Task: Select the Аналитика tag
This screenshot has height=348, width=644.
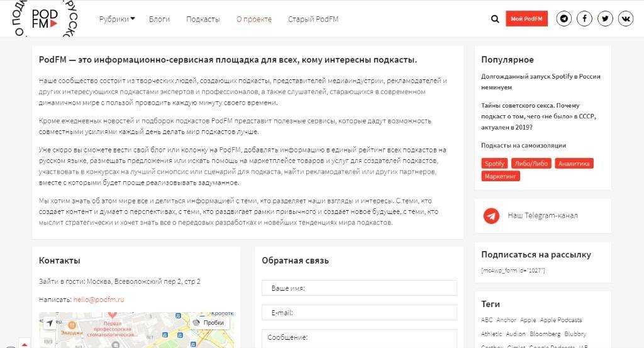Action: [x=574, y=164]
